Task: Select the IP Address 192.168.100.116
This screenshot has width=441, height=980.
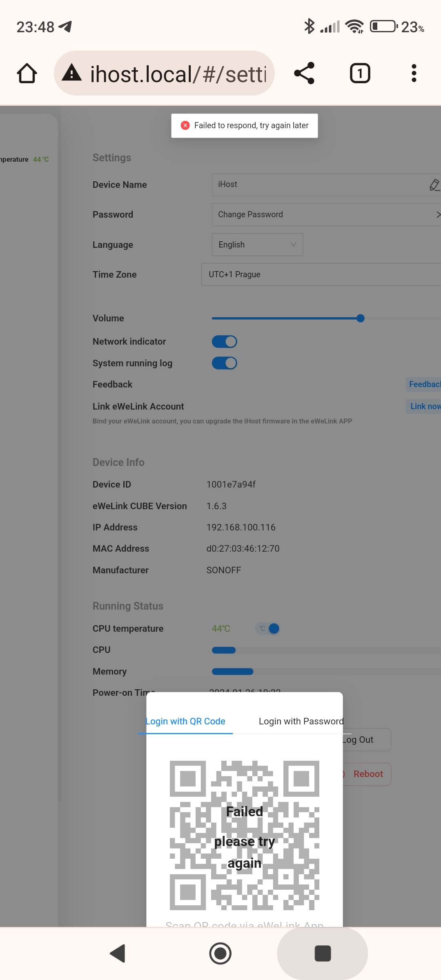Action: tap(241, 527)
